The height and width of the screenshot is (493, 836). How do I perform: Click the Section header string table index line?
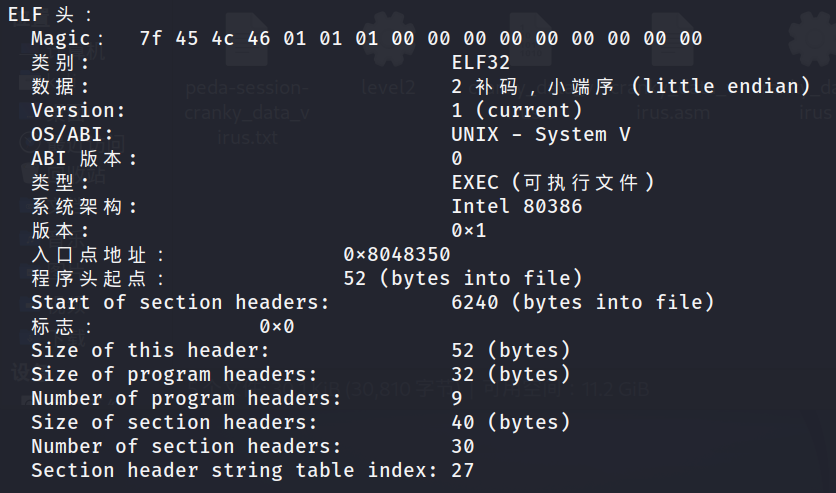tap(252, 470)
